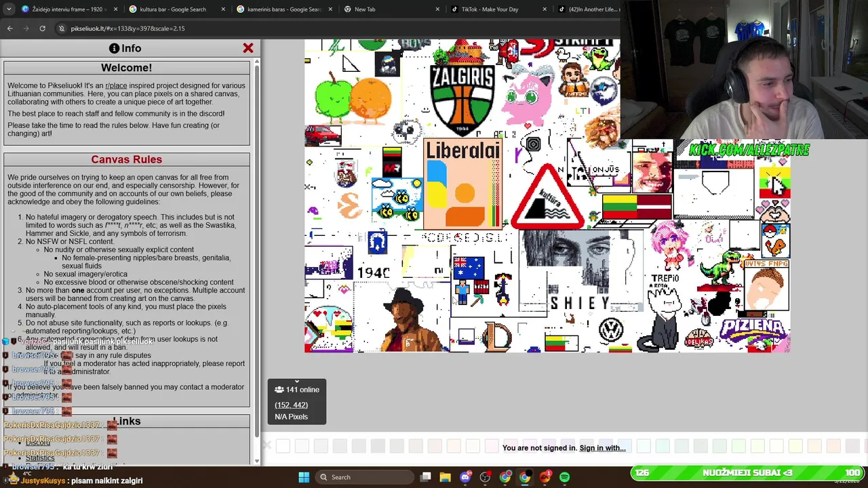Click the red kultūra warning triangle on canvas
Image resolution: width=868 pixels, height=488 pixels.
click(x=547, y=197)
